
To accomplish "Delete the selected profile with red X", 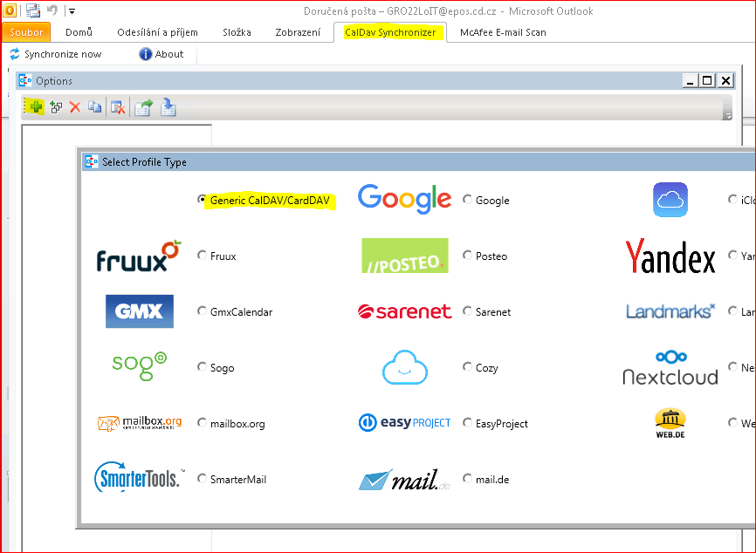I will point(75,107).
